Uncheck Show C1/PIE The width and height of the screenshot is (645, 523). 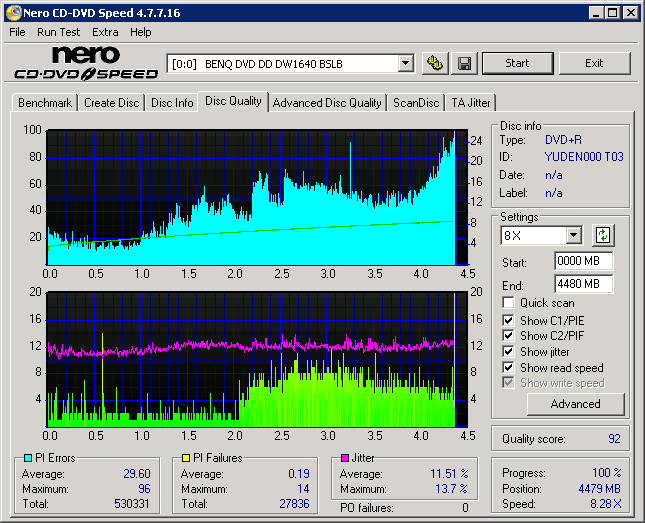tap(509, 320)
